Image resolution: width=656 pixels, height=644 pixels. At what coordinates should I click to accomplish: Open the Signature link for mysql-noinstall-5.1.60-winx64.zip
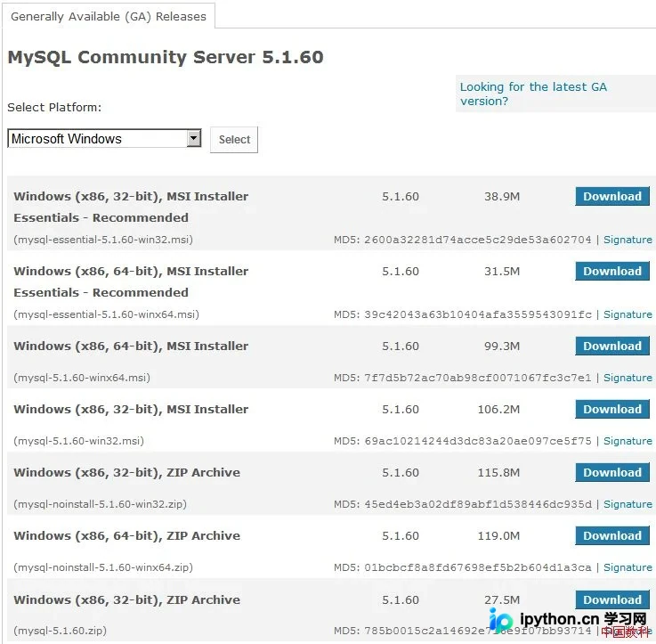[628, 567]
